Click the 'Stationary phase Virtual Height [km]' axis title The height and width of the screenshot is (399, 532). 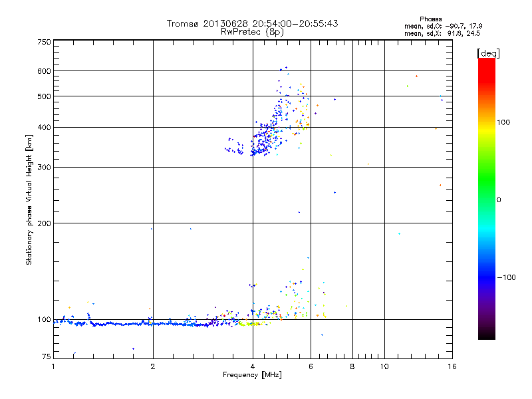[29, 200]
